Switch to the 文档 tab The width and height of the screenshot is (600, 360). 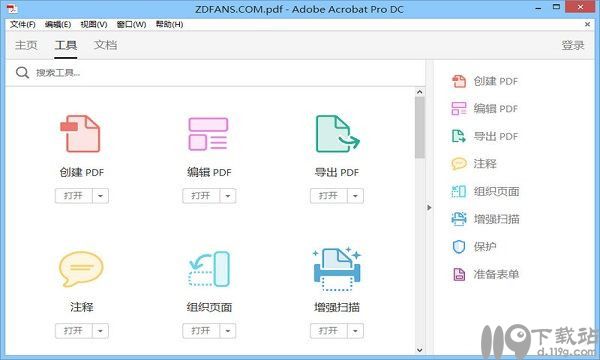106,45
